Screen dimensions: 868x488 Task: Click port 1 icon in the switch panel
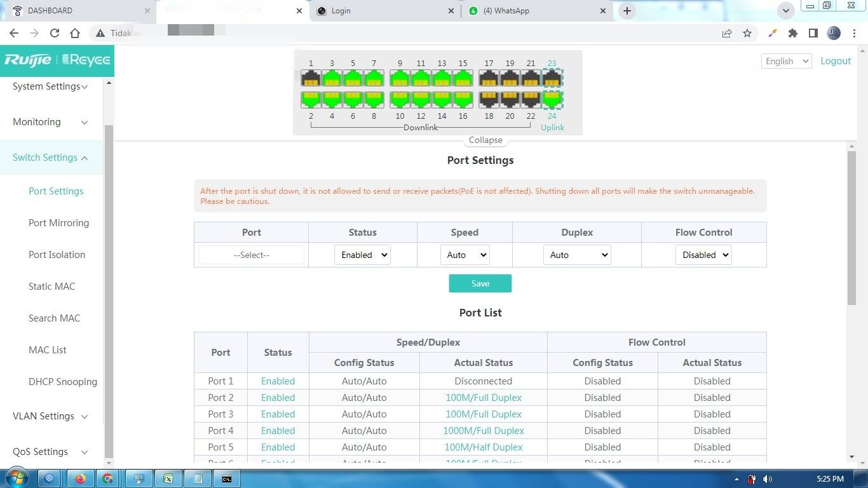click(311, 78)
